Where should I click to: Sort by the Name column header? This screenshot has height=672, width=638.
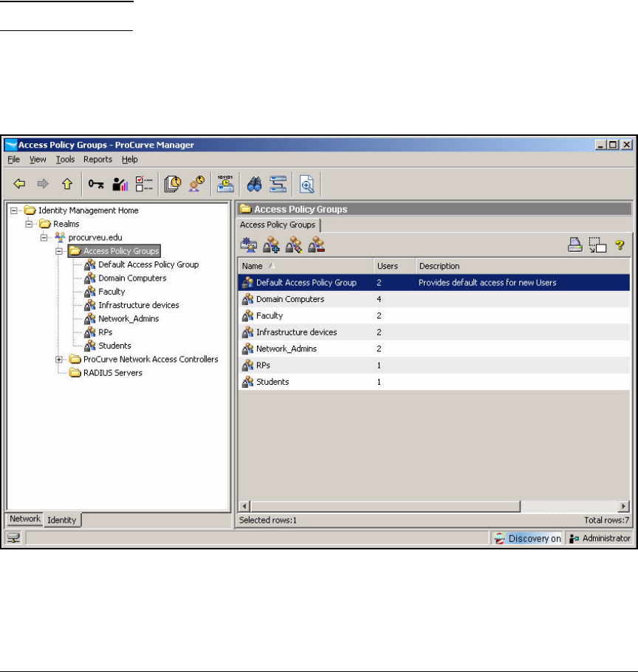tap(306, 266)
